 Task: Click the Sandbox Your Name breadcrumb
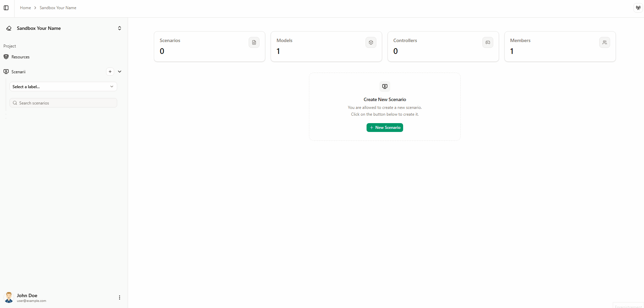click(58, 8)
